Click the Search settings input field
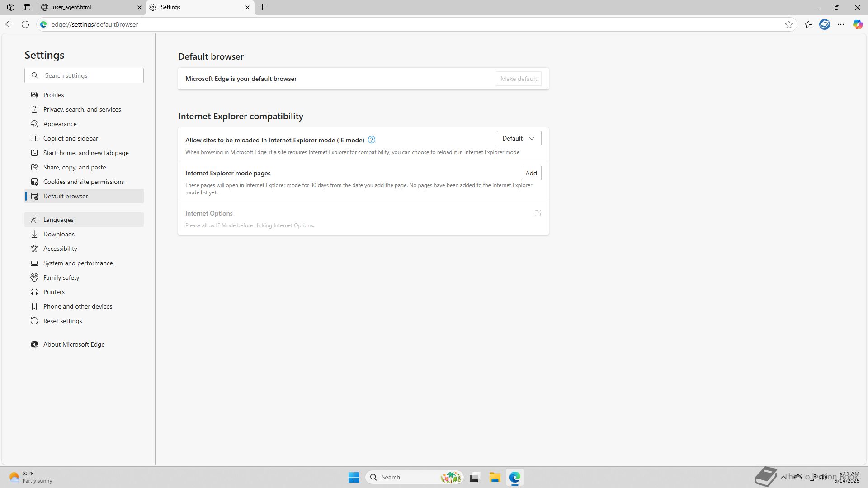868x488 pixels. [90, 75]
